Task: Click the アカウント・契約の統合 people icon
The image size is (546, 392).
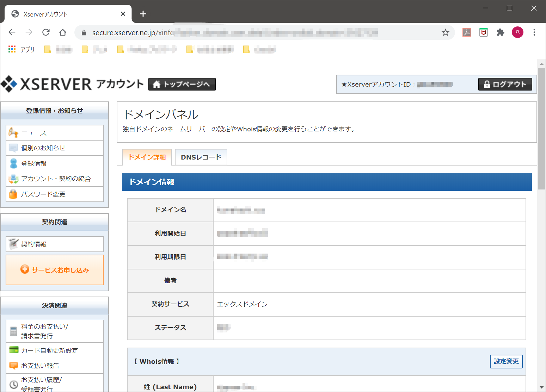Action: coord(13,179)
